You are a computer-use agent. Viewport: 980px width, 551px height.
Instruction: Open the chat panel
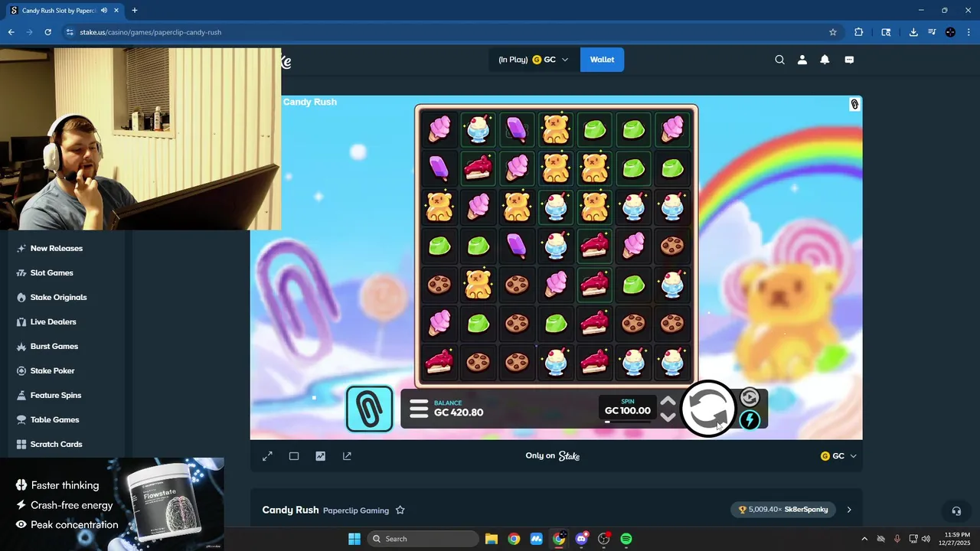(x=849, y=60)
